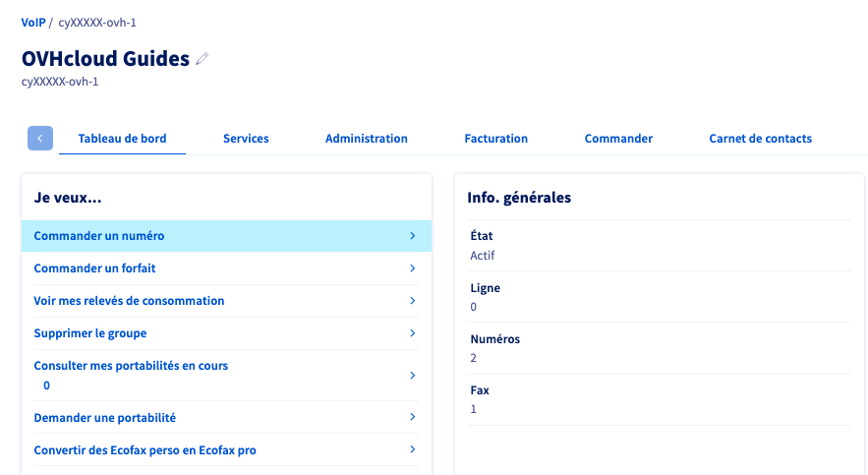868x475 pixels.
Task: Click the Fax label
Action: [480, 390]
